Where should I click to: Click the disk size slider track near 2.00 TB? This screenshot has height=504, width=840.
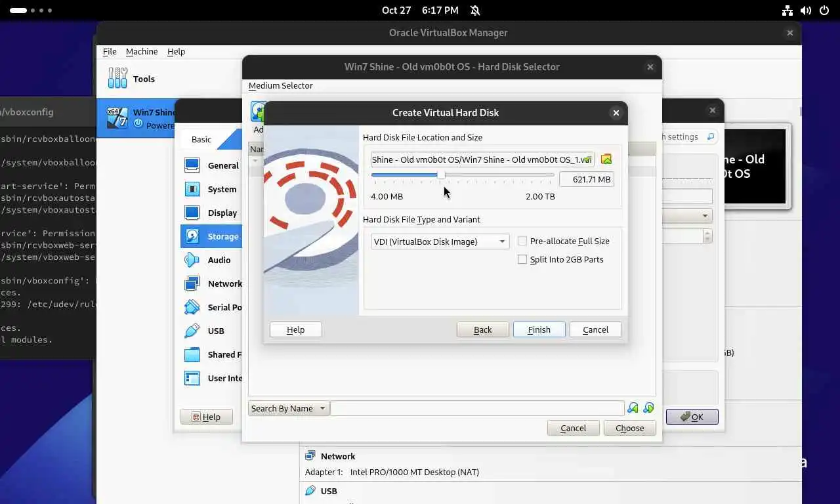(549, 175)
